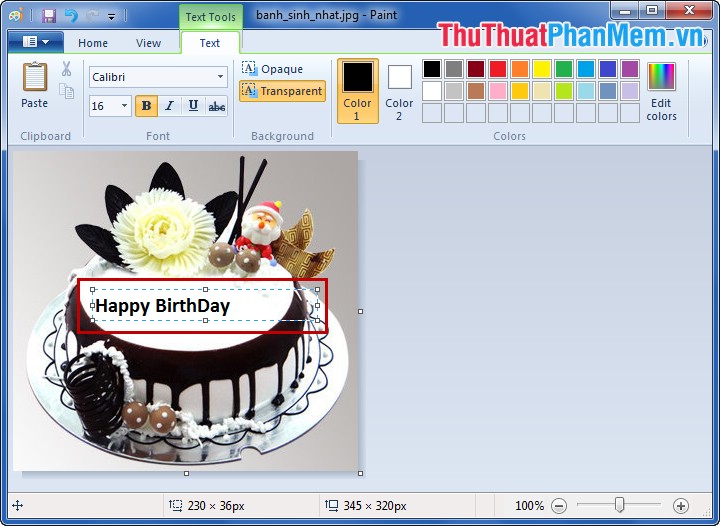
Task: Select Transparent background option
Action: (x=282, y=91)
